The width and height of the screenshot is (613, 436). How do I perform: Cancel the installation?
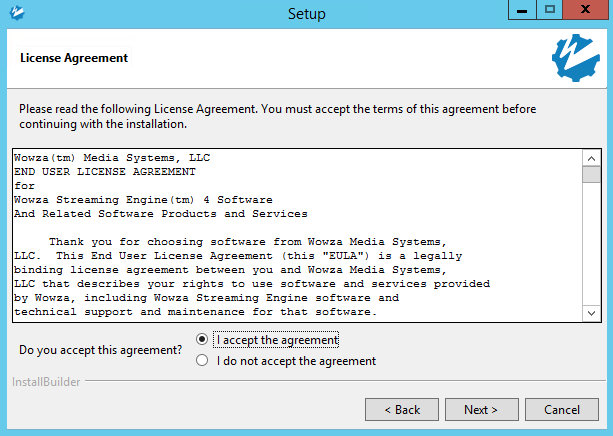[561, 410]
